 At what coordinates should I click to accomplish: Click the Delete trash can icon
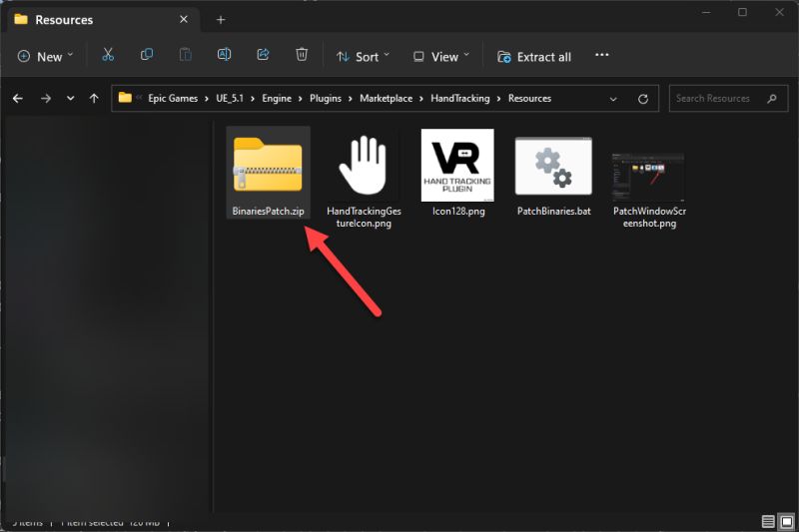point(302,55)
